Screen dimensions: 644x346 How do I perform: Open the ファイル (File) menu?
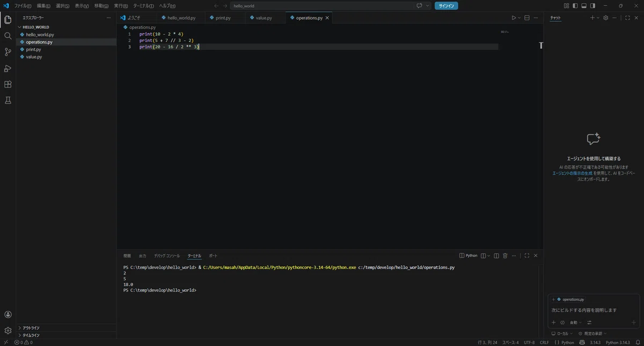[x=23, y=6]
